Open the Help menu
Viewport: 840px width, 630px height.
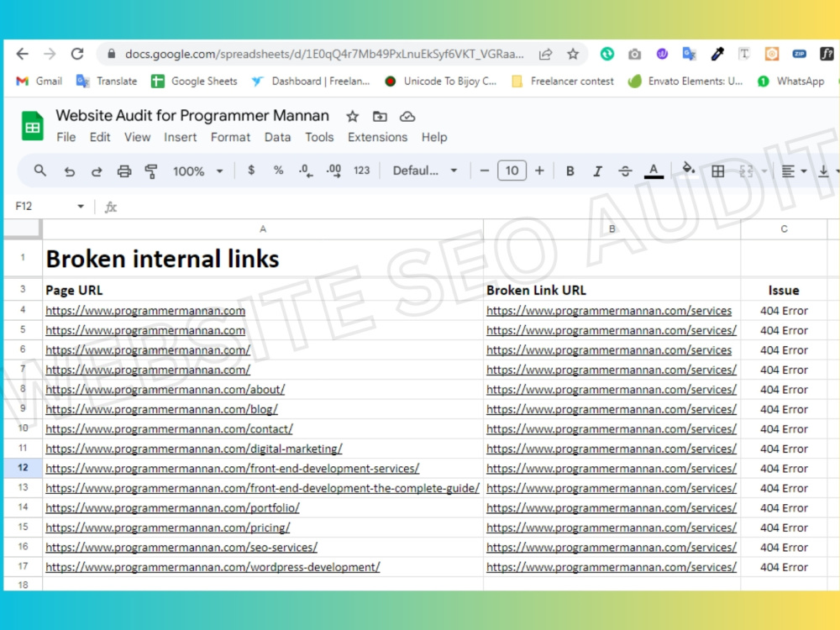434,137
